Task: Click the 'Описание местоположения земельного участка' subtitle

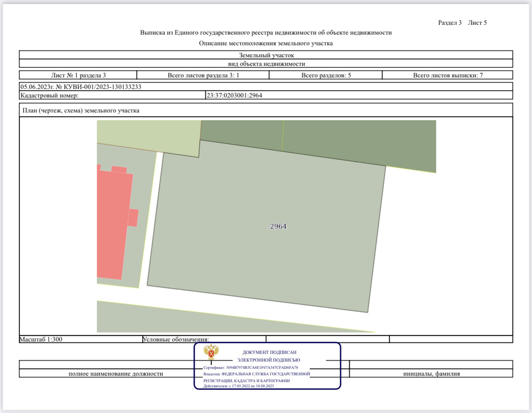Action: point(266,44)
